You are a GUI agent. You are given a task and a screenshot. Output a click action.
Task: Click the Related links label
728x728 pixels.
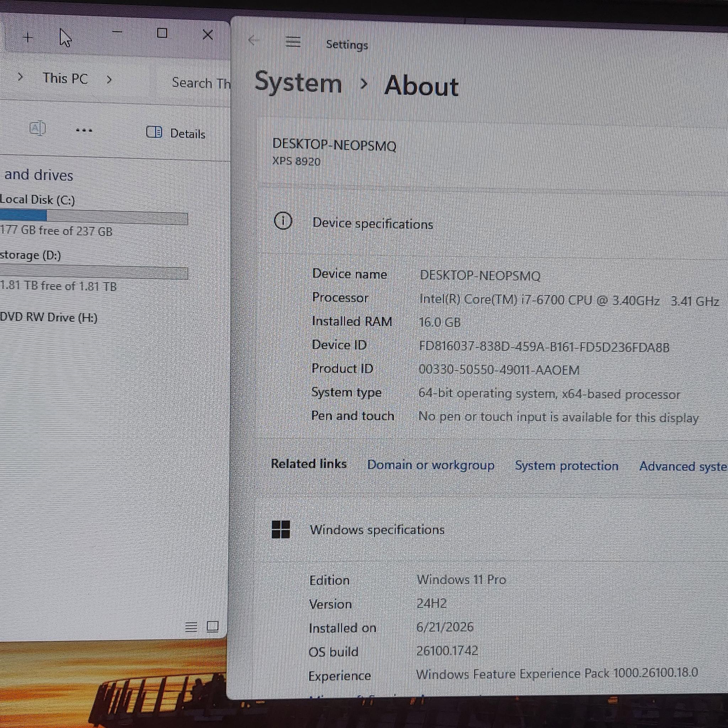(x=309, y=464)
